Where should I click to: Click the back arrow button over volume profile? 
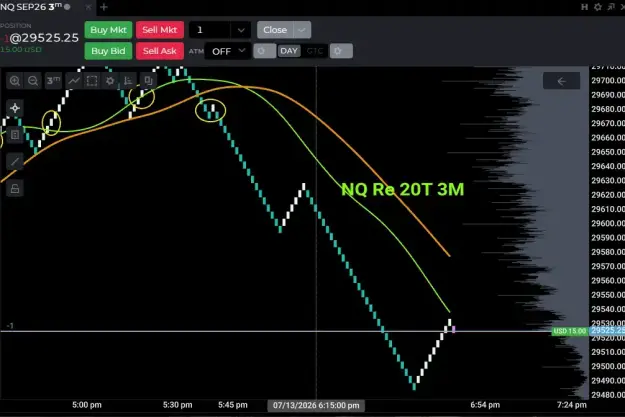(561, 81)
